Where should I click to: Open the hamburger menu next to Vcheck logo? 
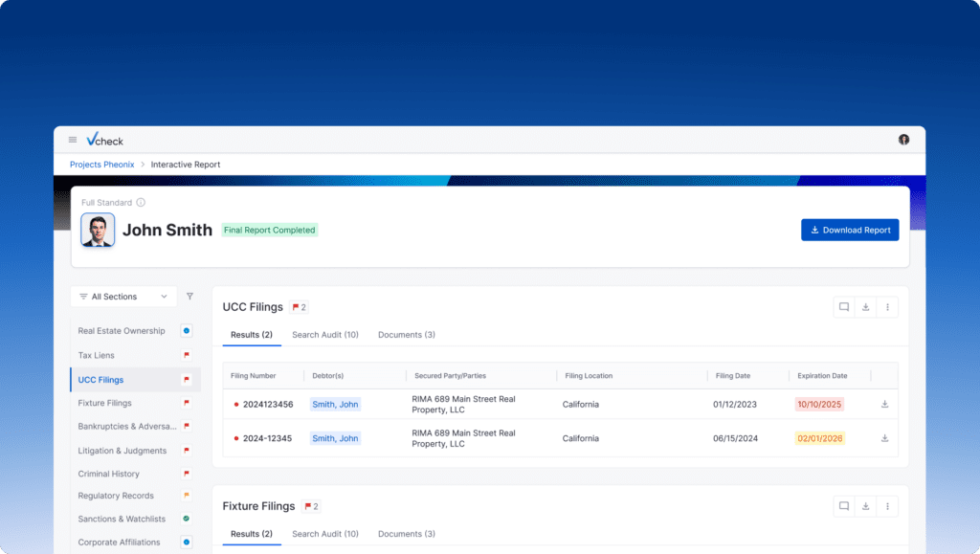point(72,140)
